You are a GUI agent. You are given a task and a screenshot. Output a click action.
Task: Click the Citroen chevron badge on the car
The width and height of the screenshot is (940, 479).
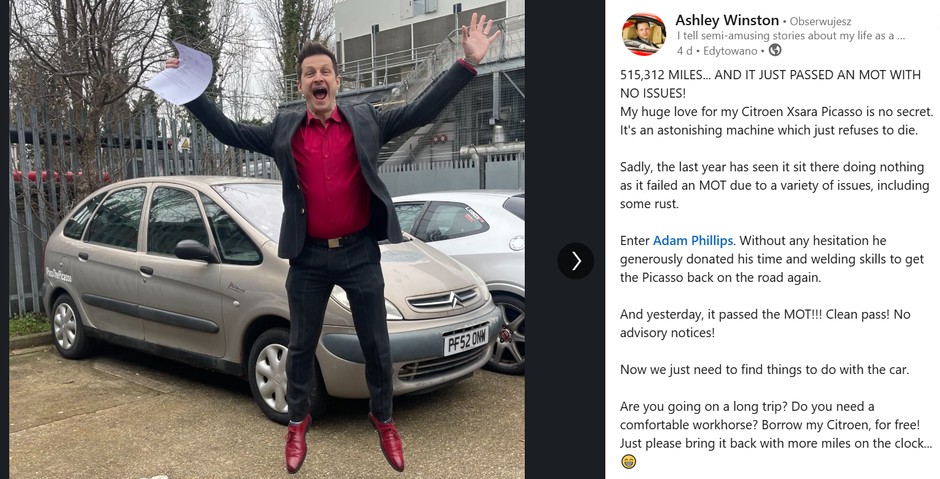[456, 298]
